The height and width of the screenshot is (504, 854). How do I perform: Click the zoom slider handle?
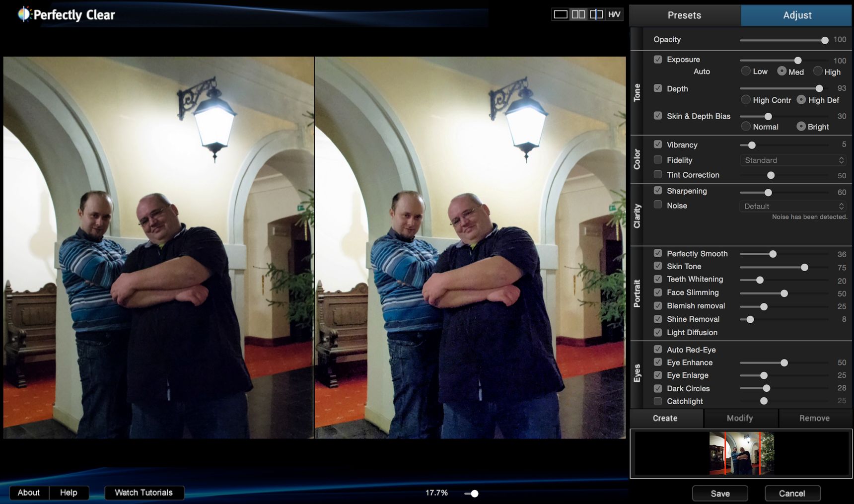[475, 494]
